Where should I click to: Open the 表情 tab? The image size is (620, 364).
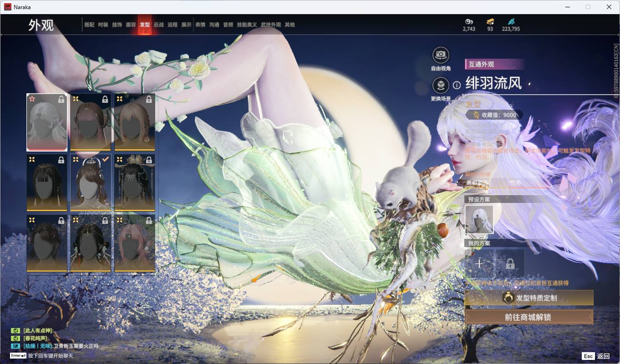[199, 25]
